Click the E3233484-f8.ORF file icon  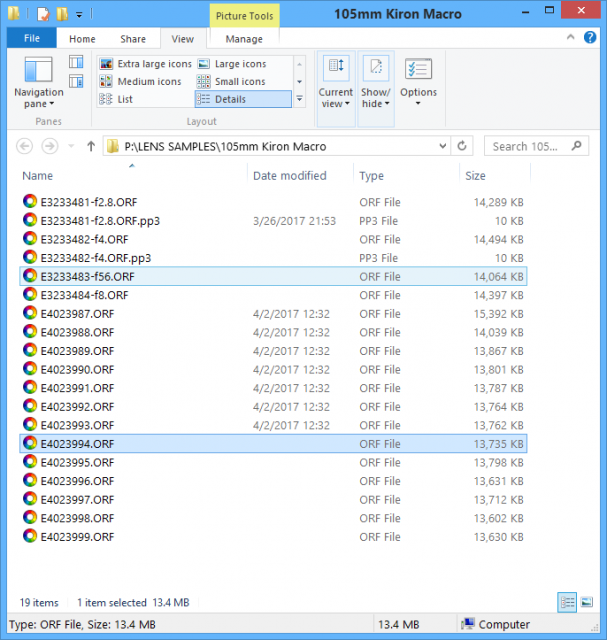pos(30,294)
